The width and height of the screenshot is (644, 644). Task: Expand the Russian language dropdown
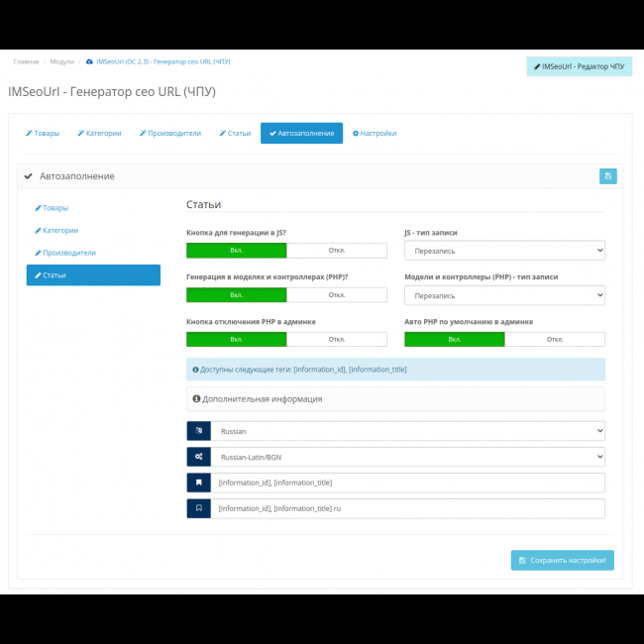tap(406, 432)
